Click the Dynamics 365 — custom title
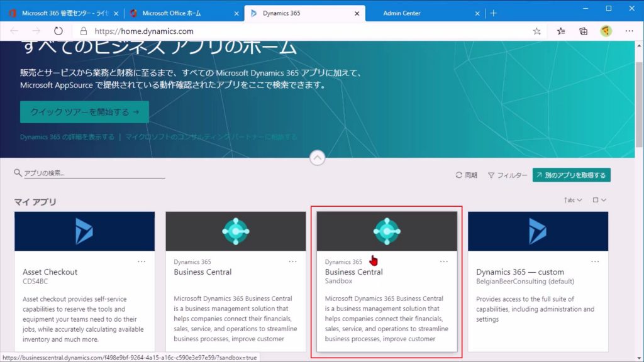 pyautogui.click(x=520, y=272)
